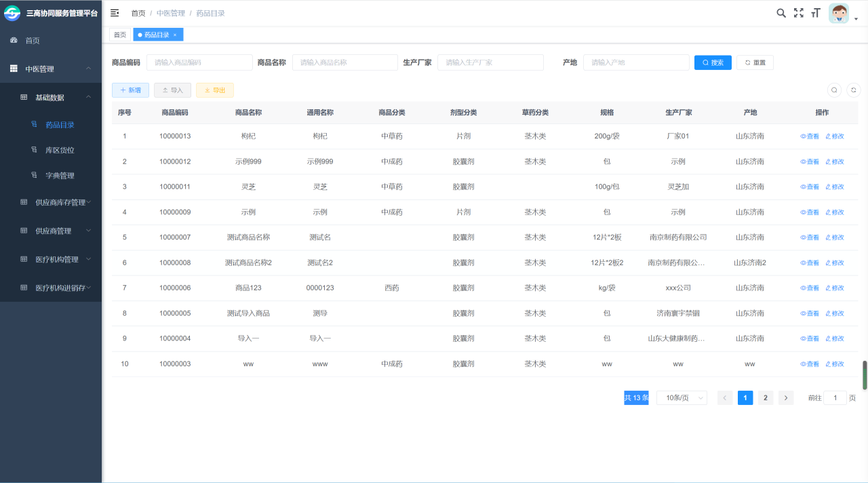Go to page 2 in pagination
The width and height of the screenshot is (868, 483).
point(765,398)
